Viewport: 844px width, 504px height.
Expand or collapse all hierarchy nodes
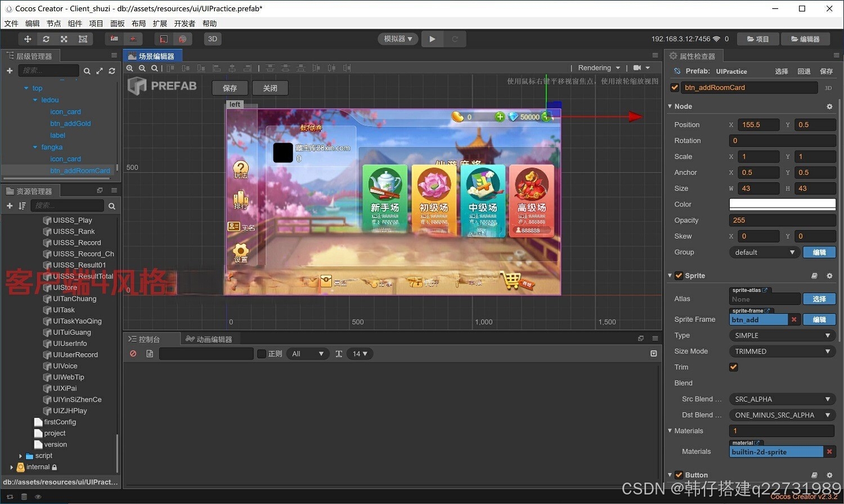[x=100, y=71]
